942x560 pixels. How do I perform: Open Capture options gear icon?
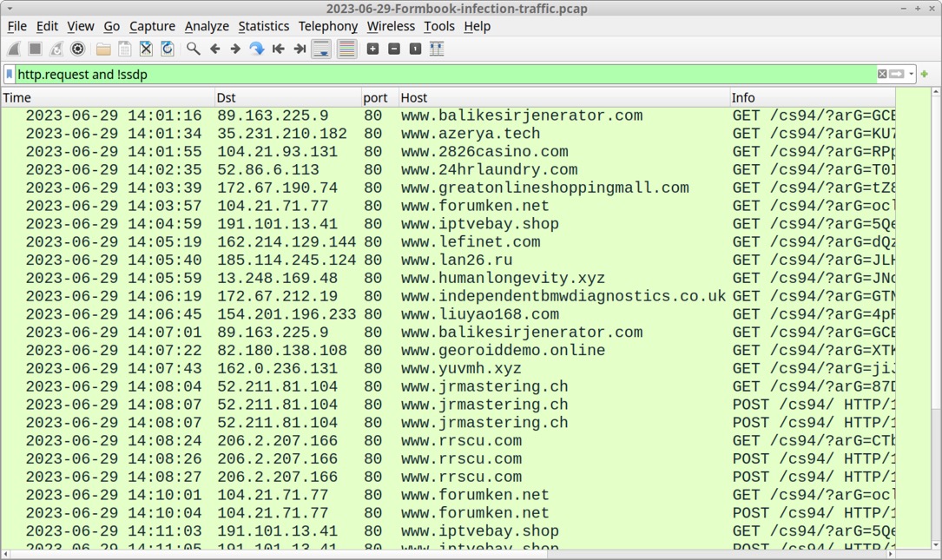(77, 49)
